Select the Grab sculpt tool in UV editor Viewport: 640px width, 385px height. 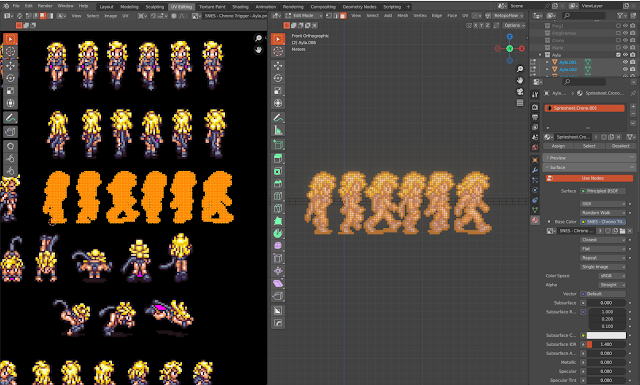pyautogui.click(x=10, y=146)
